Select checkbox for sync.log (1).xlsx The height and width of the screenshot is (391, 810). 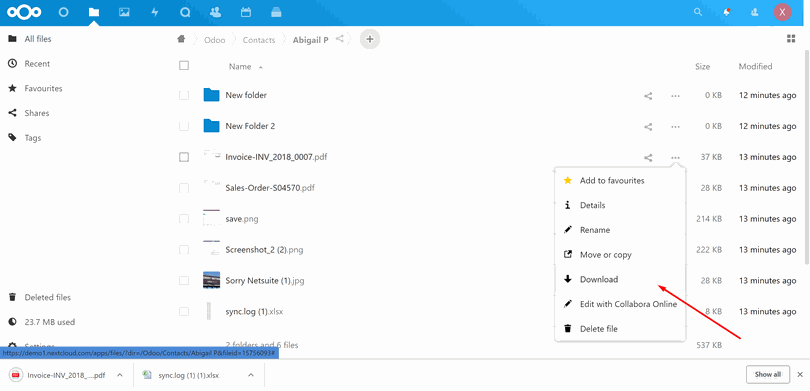coord(184,311)
